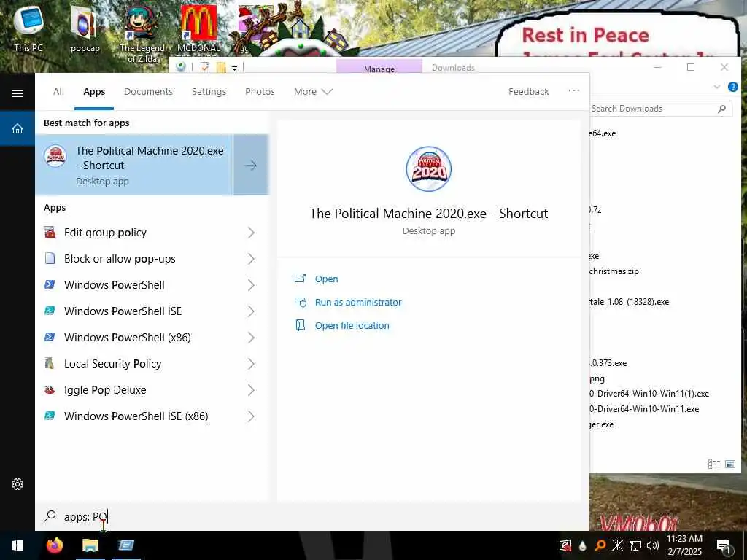
Task: Click the Local Security Policy icon
Action: click(50, 363)
